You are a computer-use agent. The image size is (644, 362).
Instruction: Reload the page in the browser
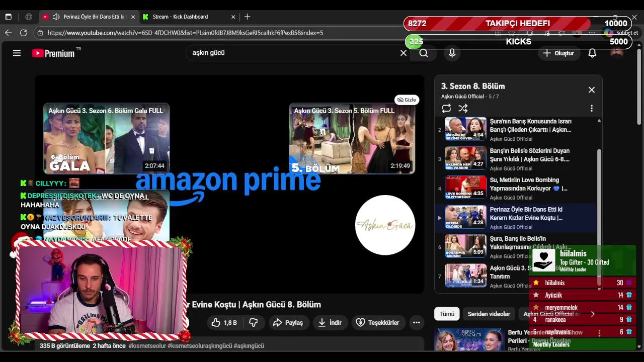(x=23, y=33)
